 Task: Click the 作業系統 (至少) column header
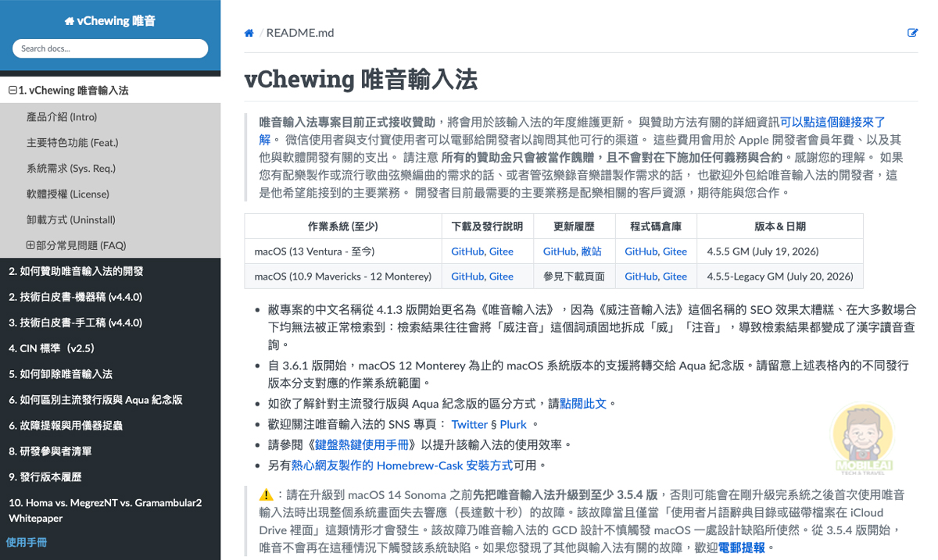click(343, 226)
